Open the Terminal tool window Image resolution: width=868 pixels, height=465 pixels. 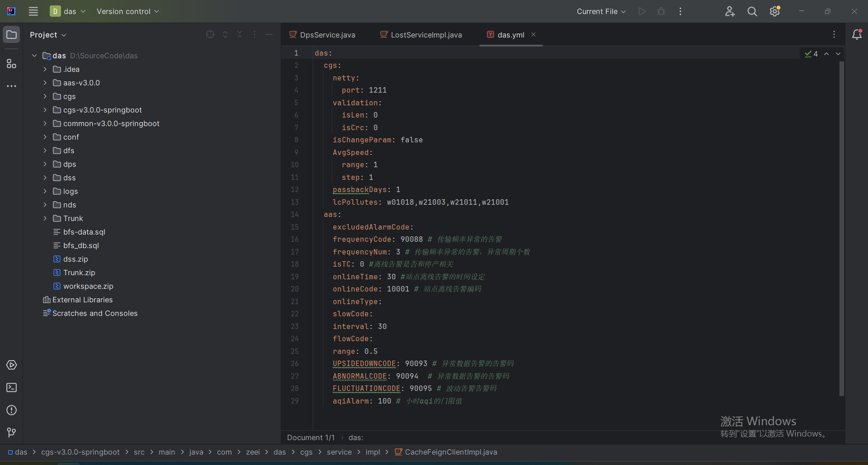[12, 388]
